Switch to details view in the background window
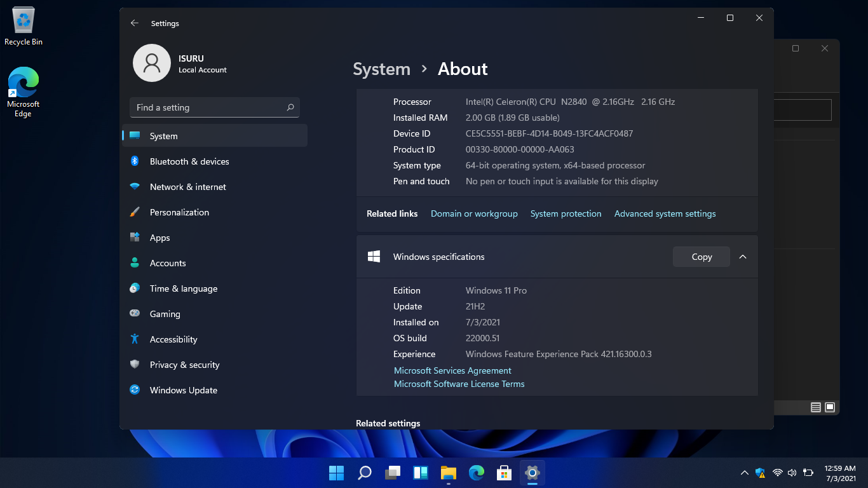868x488 pixels. [x=816, y=407]
